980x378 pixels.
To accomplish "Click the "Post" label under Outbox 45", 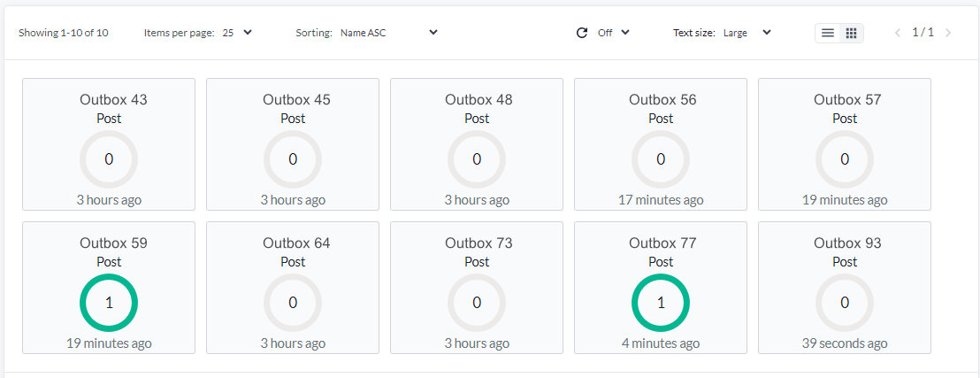I will point(293,119).
